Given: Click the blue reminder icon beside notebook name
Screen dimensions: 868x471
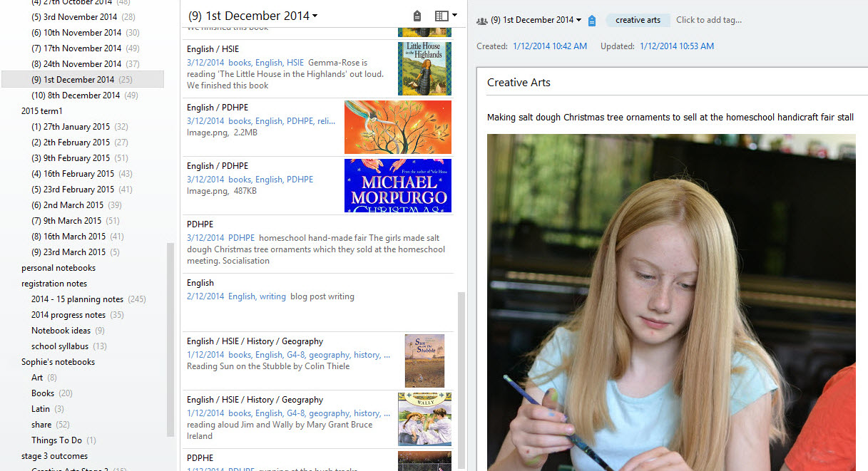Looking at the screenshot, I should 592,21.
